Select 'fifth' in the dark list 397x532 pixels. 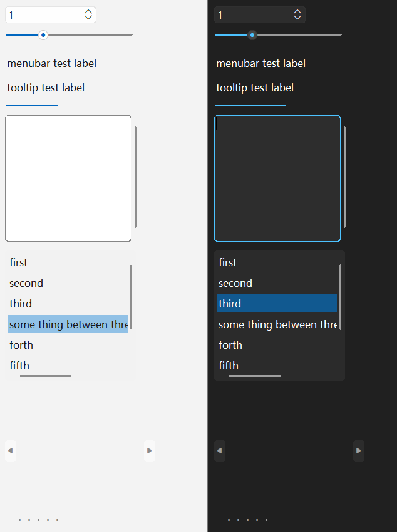(x=229, y=366)
